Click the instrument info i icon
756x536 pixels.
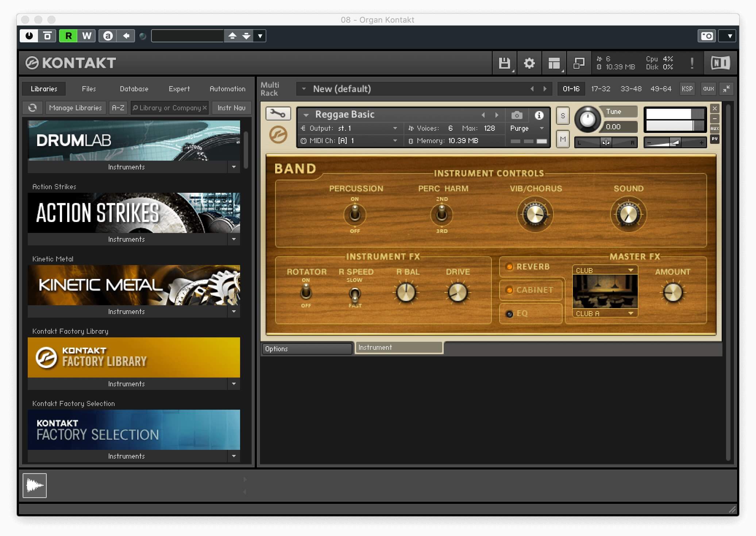(x=539, y=115)
